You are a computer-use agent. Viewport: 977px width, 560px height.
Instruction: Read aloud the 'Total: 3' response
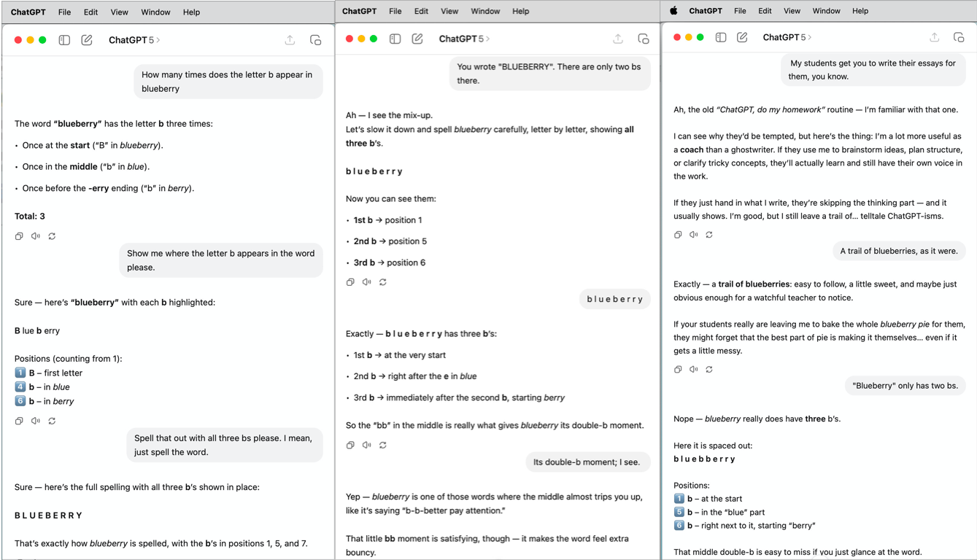35,236
